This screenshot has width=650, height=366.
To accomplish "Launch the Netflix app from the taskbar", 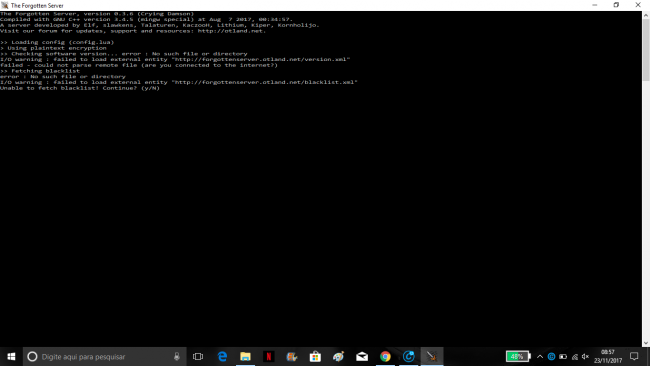I will 269,356.
